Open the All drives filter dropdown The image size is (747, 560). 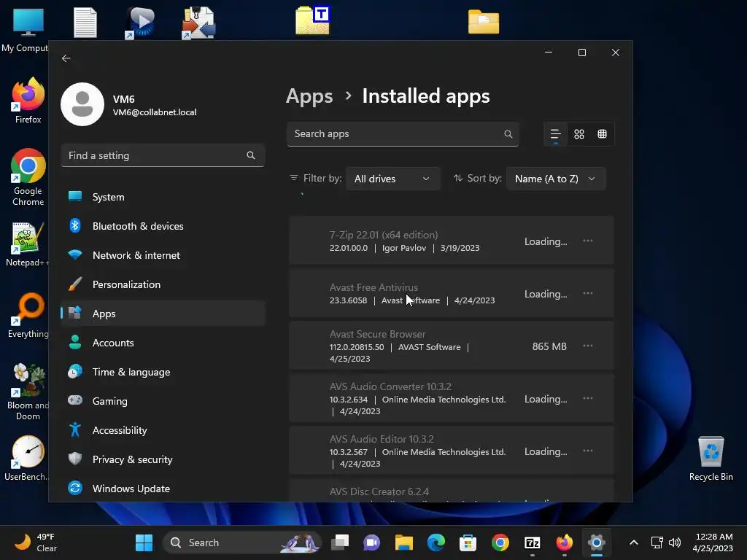click(x=392, y=179)
